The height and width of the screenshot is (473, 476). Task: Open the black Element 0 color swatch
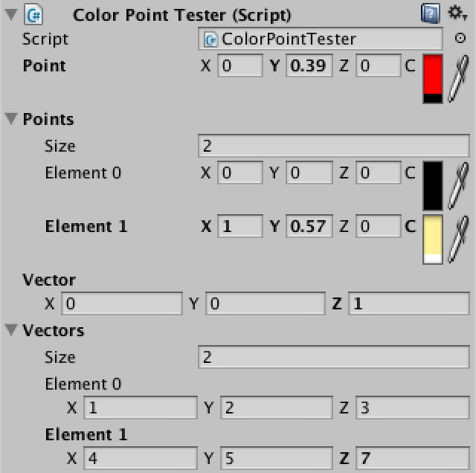tap(433, 186)
